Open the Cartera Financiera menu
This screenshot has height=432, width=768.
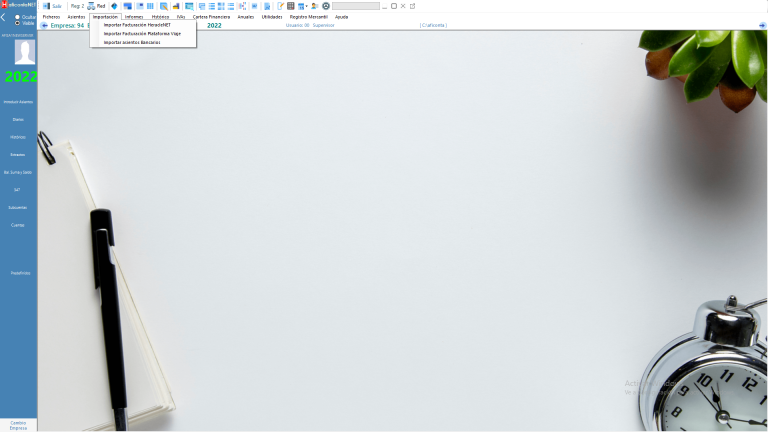point(211,17)
